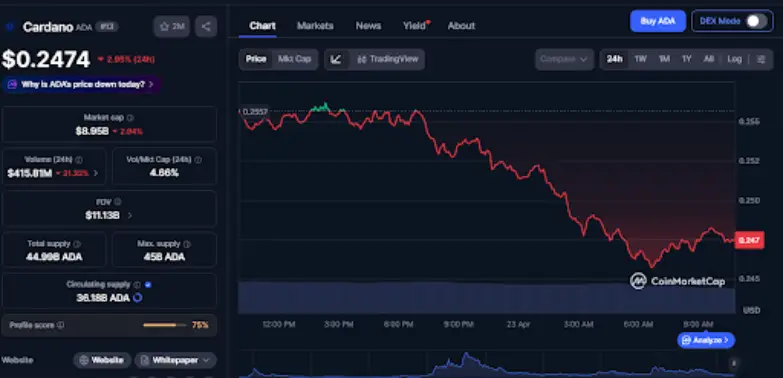Expand the Whitepaper dropdown
Viewport: 783px width, 378px height.
click(x=175, y=360)
